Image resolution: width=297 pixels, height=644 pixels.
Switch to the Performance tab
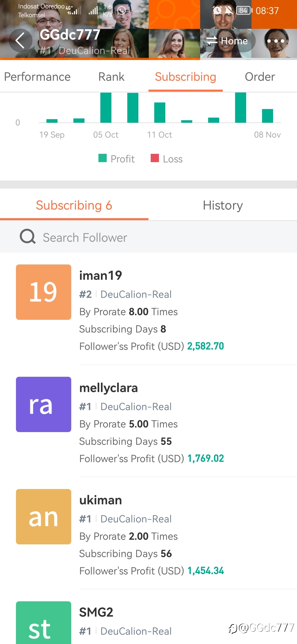pos(37,77)
